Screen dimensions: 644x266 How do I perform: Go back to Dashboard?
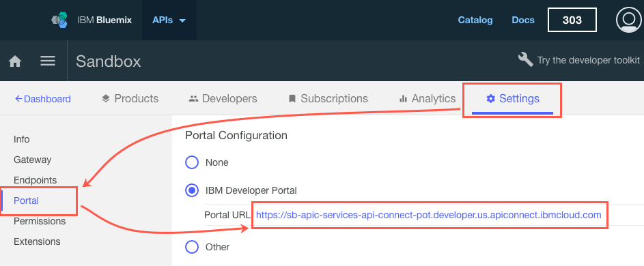[x=43, y=99]
